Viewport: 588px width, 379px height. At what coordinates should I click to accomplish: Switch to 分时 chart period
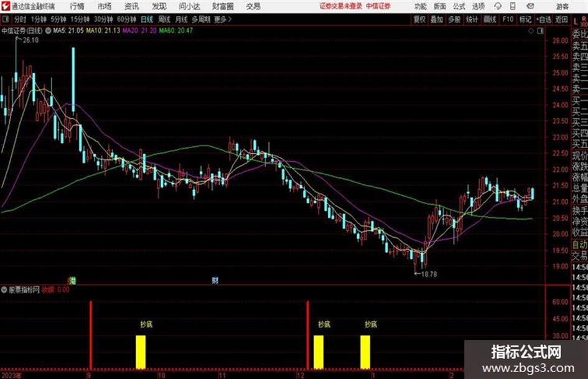[20, 19]
